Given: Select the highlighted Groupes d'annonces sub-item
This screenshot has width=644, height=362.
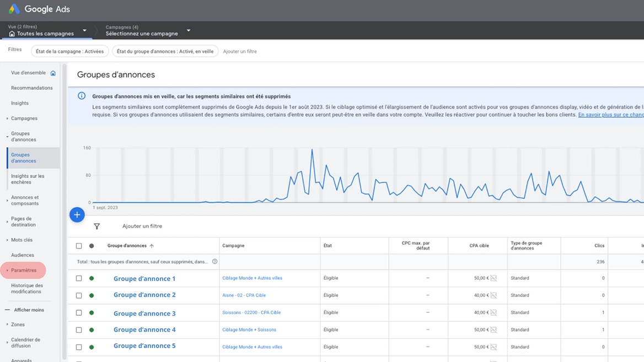Looking at the screenshot, I should click(x=34, y=158).
